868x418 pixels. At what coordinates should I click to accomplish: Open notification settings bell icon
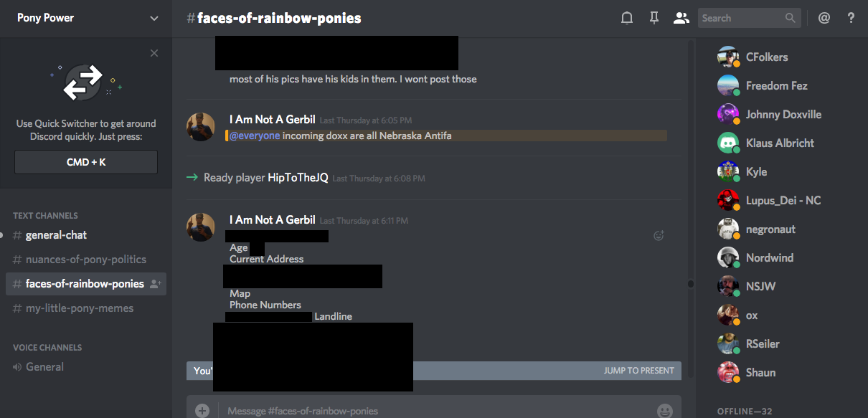point(627,18)
